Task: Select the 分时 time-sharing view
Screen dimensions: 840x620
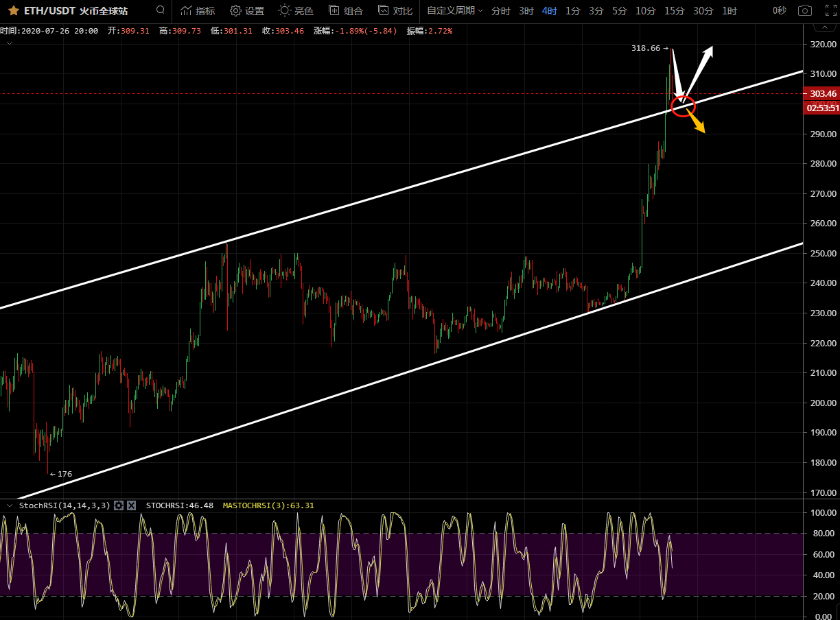Action: pyautogui.click(x=501, y=11)
